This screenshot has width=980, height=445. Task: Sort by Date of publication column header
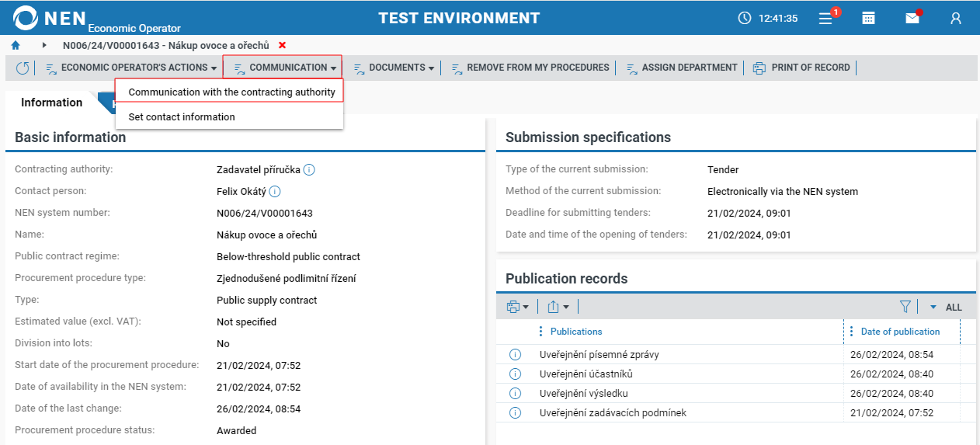[x=900, y=332]
